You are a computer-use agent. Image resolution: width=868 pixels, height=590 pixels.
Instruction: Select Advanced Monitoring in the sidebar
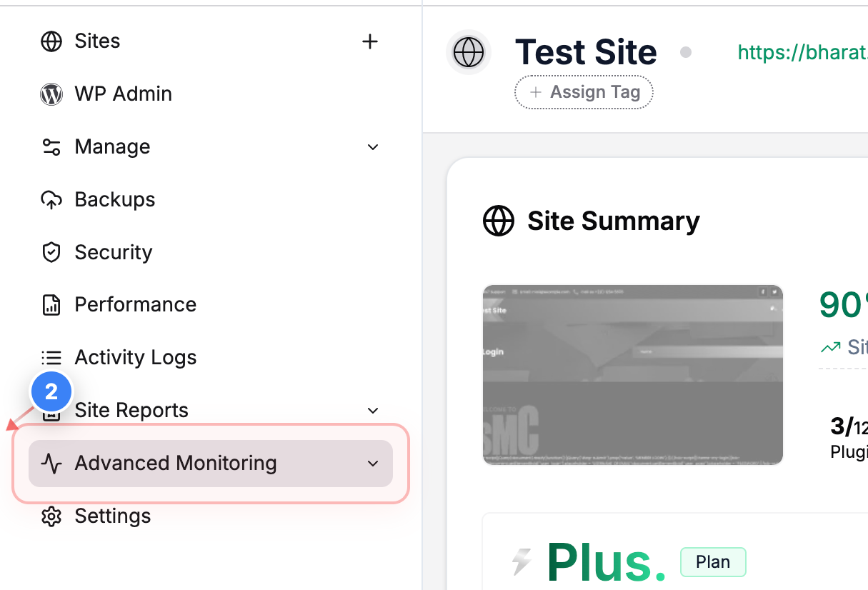(175, 463)
